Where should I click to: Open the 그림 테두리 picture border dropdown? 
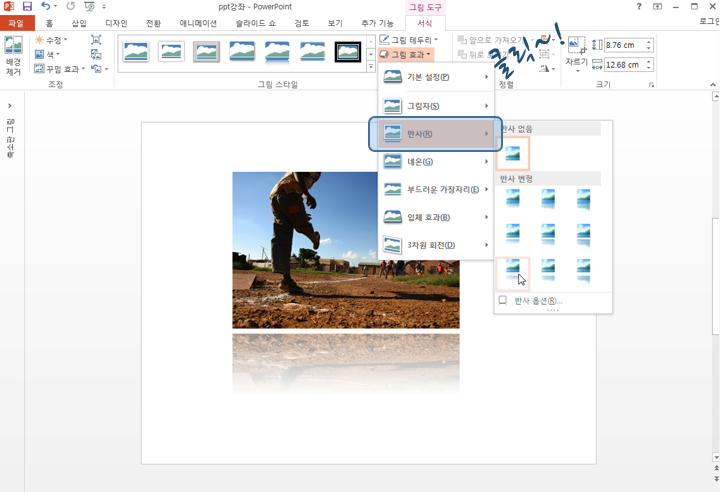coord(409,40)
